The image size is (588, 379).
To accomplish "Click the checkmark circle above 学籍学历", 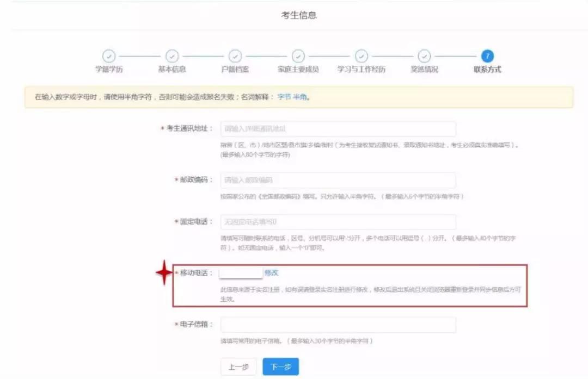I will point(109,56).
